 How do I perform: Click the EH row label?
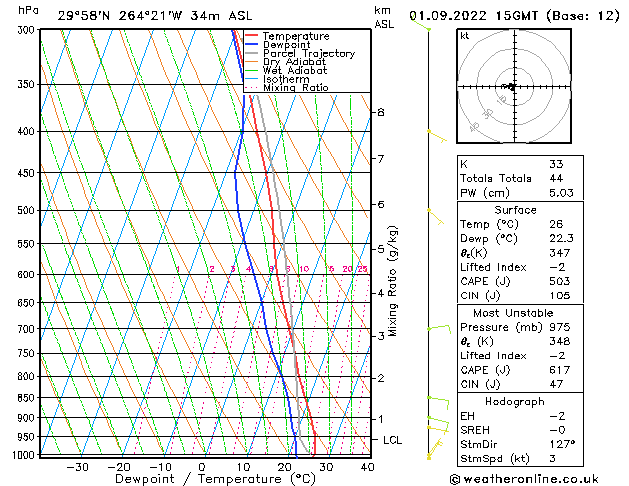point(467,416)
